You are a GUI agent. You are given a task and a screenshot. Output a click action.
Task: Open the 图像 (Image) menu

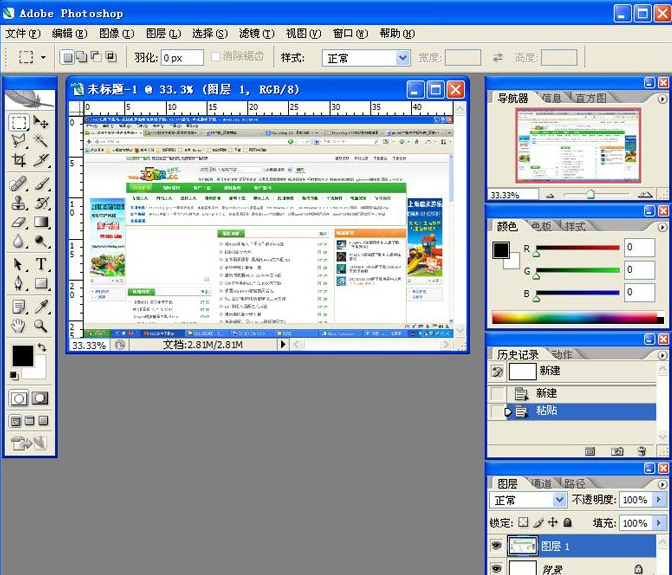click(x=117, y=33)
